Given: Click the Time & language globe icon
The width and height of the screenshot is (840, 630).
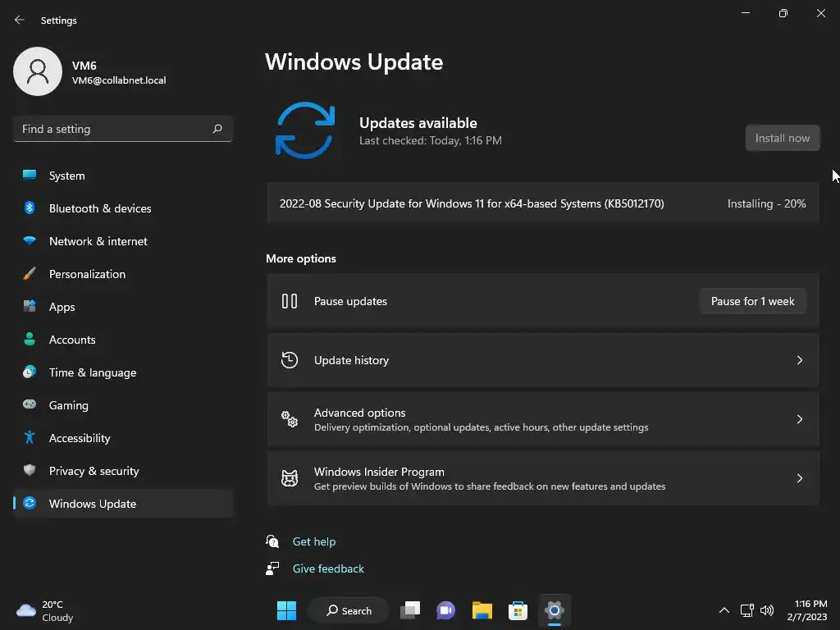Looking at the screenshot, I should pos(30,372).
